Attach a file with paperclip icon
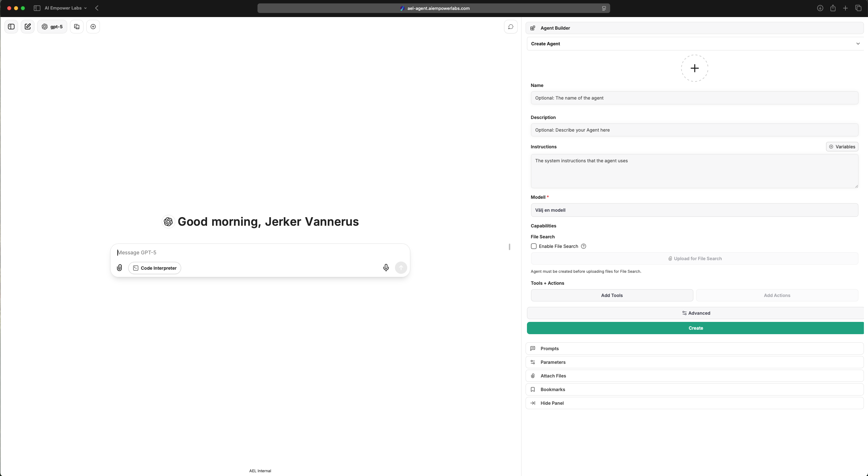 119,268
